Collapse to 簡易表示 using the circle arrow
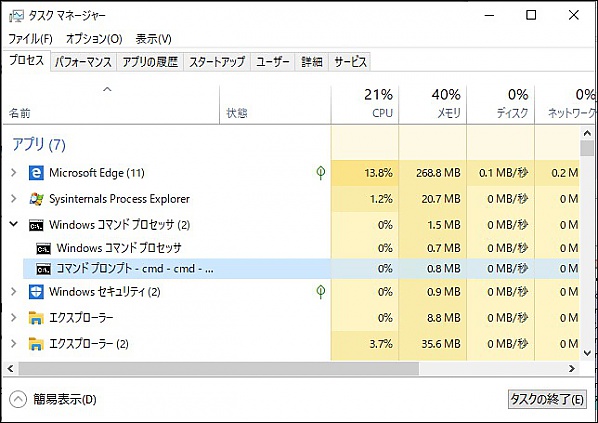Screen dimensions: 598x423 (x=18, y=399)
